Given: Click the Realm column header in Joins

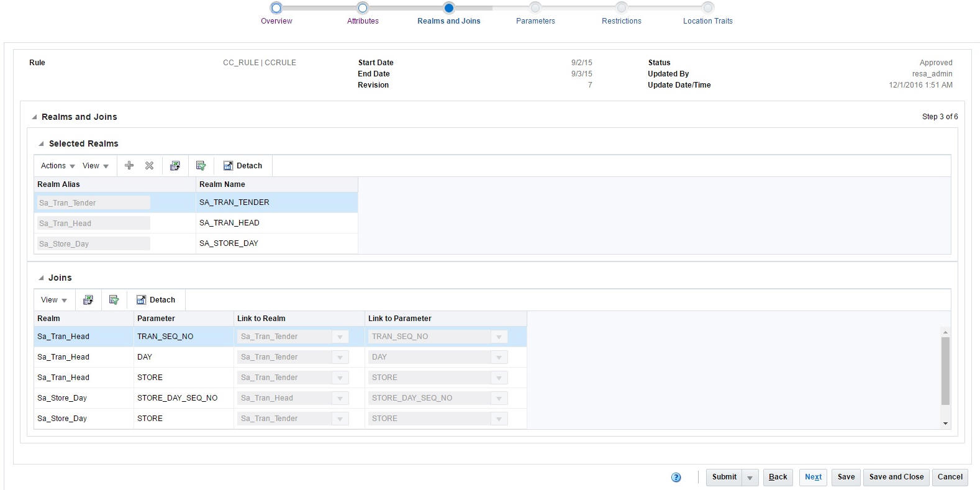Looking at the screenshot, I should 84,319.
